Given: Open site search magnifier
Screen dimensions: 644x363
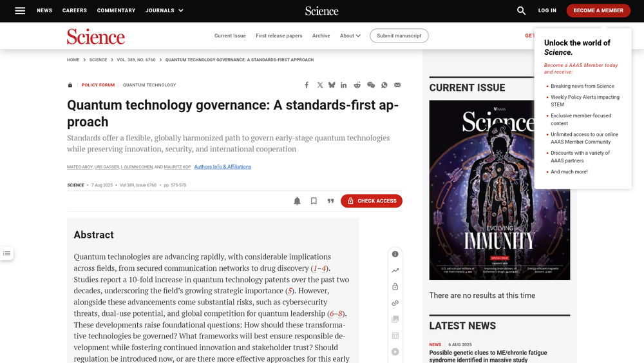Looking at the screenshot, I should click(521, 11).
